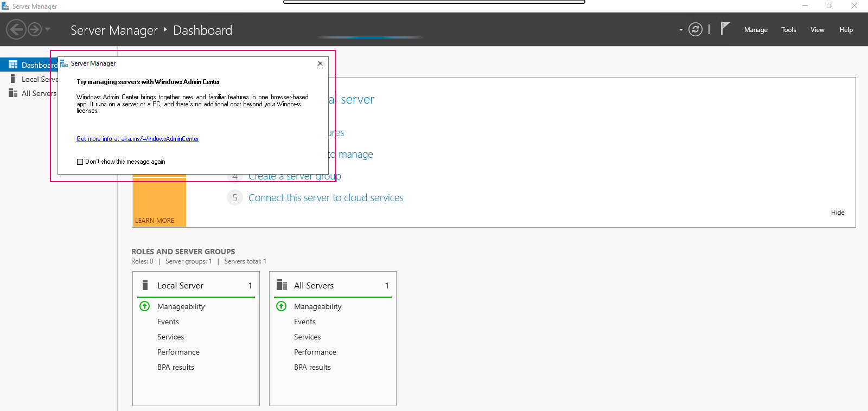
Task: Click Connect this server to cloud services
Action: [326, 198]
